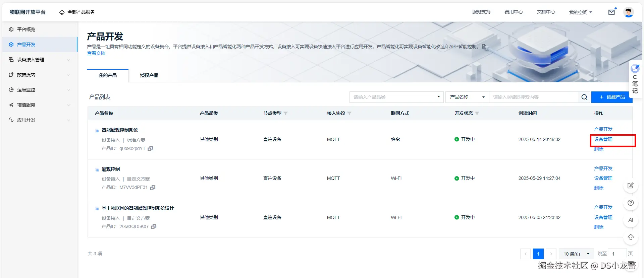This screenshot has height=278, width=644.
Task: Click the keyword search input field
Action: point(534,97)
